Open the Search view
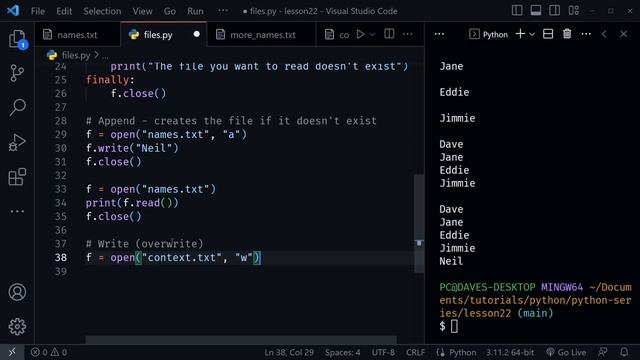This screenshot has width=640, height=360. (x=17, y=107)
